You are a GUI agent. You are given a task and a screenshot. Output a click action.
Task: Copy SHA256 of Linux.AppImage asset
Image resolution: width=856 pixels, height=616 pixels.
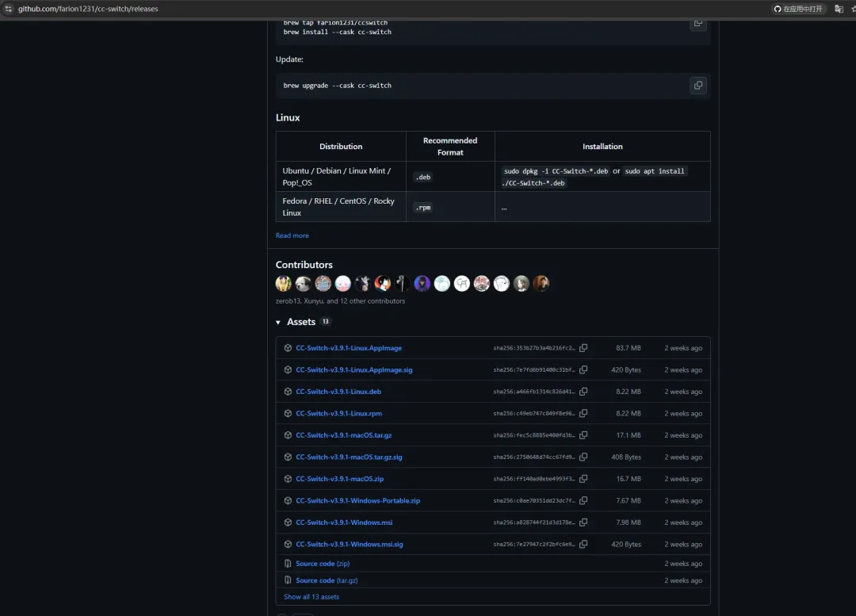[583, 348]
